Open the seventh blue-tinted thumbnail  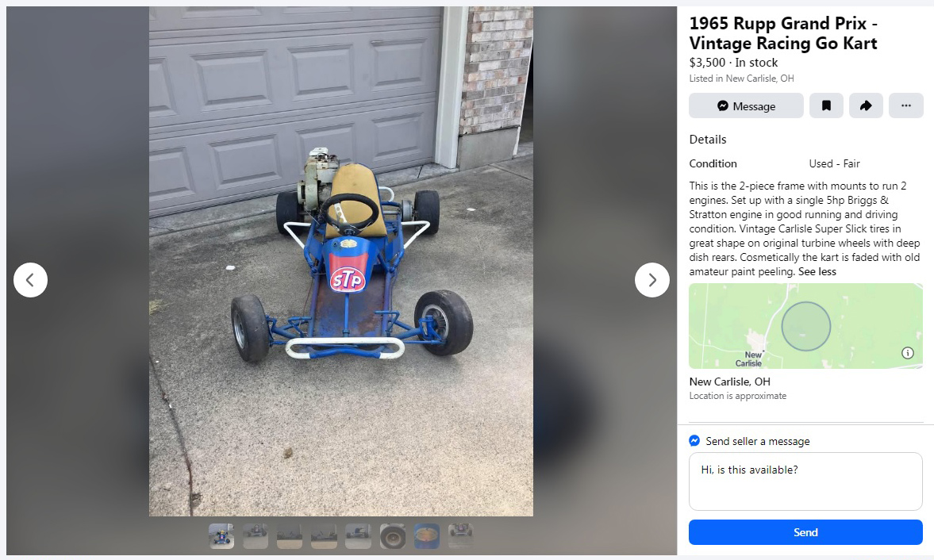[x=426, y=536]
